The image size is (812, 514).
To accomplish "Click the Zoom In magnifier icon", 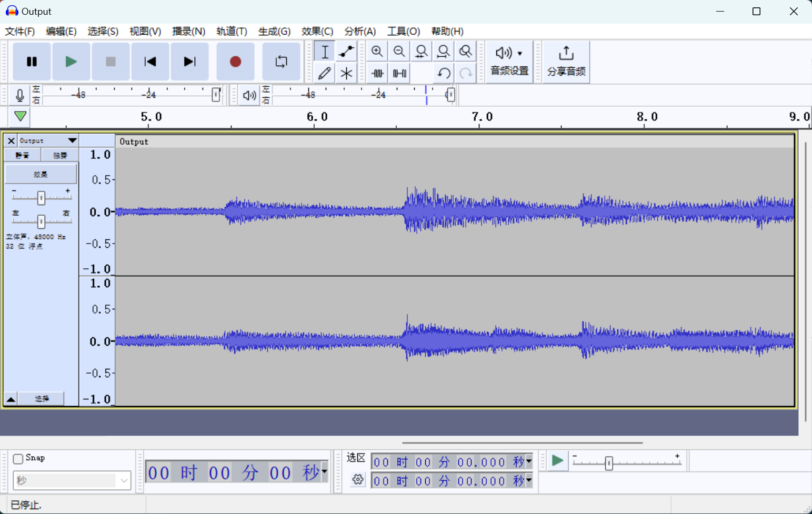I will coord(377,52).
